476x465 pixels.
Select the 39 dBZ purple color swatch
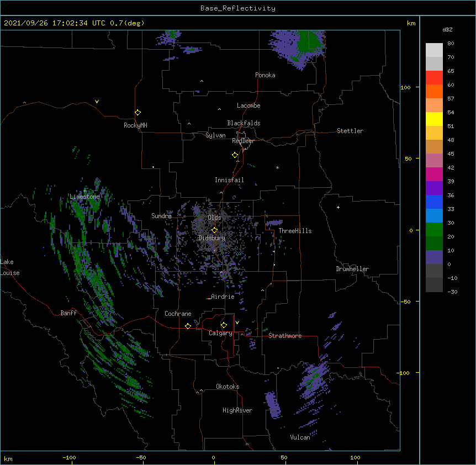click(434, 188)
